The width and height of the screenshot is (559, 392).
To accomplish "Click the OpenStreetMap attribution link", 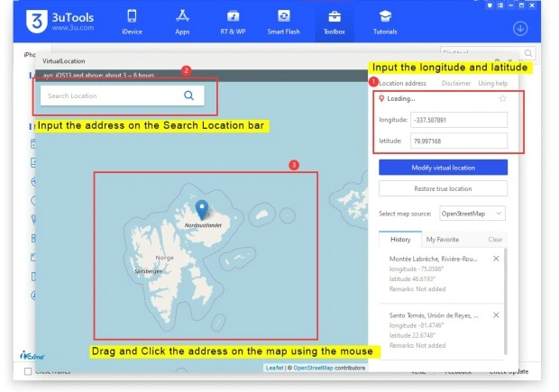I will coord(313,368).
